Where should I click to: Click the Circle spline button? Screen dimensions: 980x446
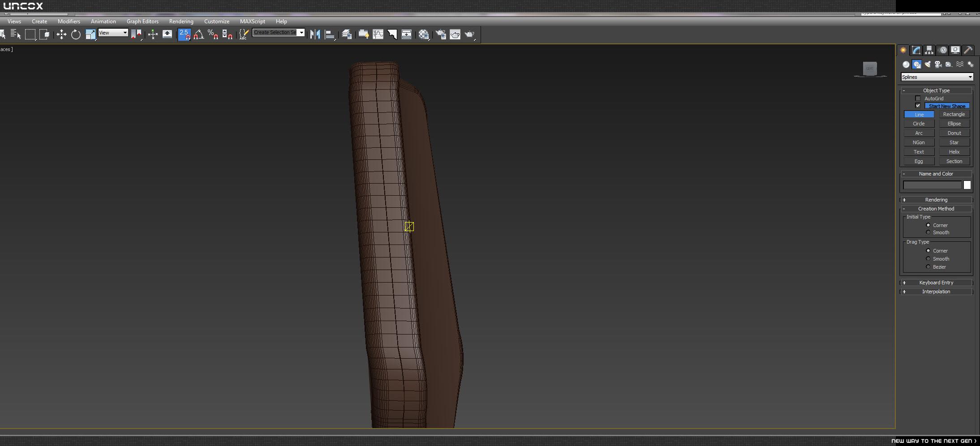(x=919, y=124)
